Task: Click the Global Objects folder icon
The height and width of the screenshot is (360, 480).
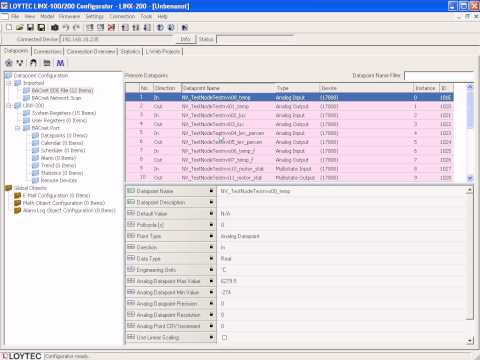Action: (x=9, y=188)
